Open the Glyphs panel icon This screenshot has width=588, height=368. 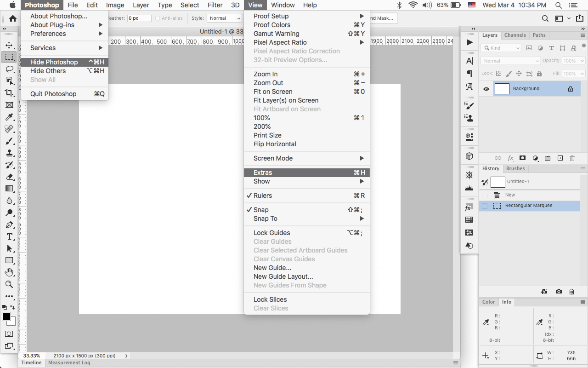point(469,86)
